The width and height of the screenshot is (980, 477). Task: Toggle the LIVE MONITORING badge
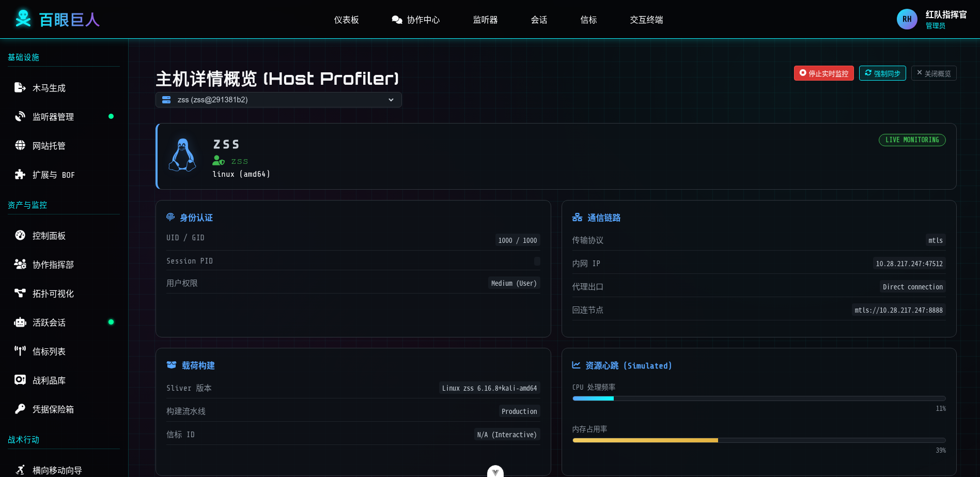click(912, 140)
